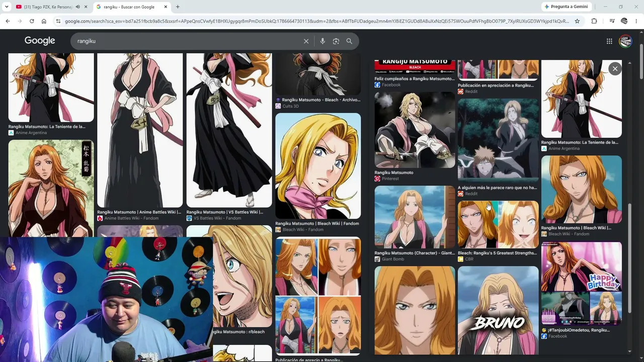
Task: Open the CBR split-face Rangiku thumbnail
Action: point(498,225)
